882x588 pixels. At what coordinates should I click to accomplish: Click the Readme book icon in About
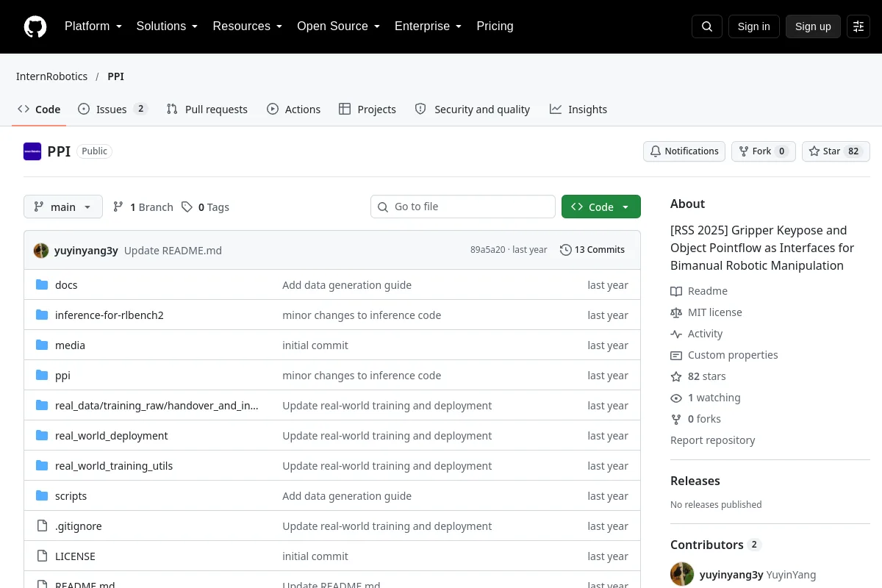click(676, 291)
